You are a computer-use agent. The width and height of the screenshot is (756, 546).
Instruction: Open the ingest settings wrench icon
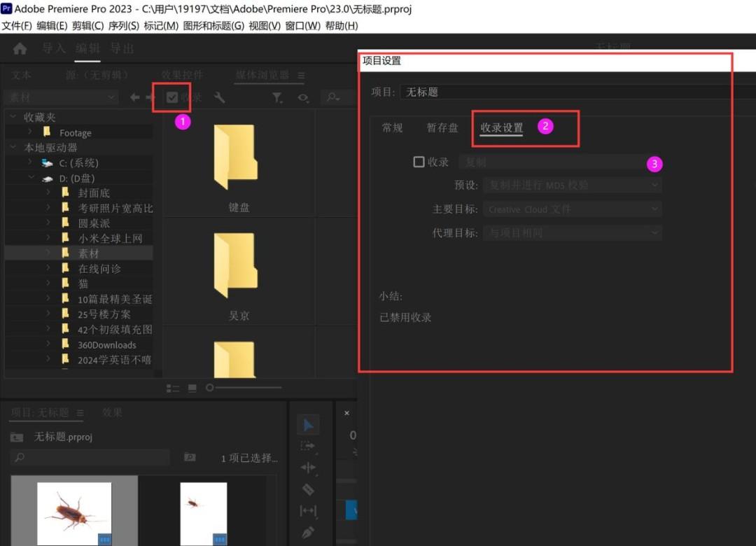pos(219,98)
